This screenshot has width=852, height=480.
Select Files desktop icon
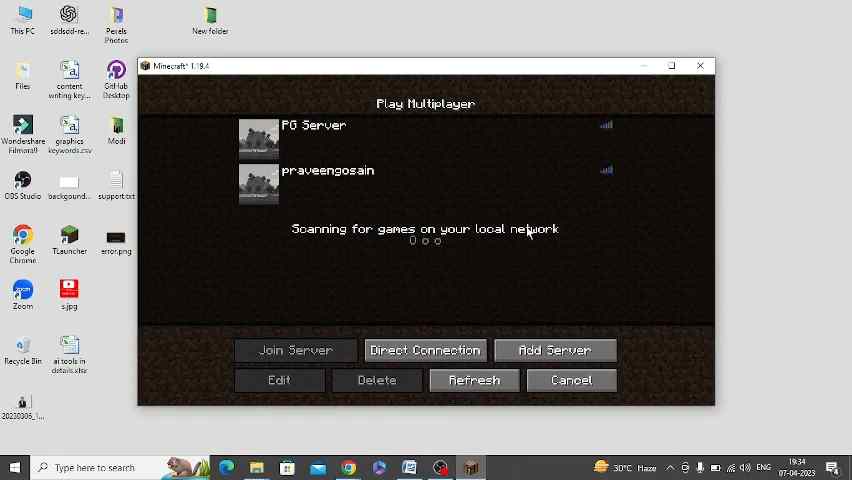click(23, 76)
